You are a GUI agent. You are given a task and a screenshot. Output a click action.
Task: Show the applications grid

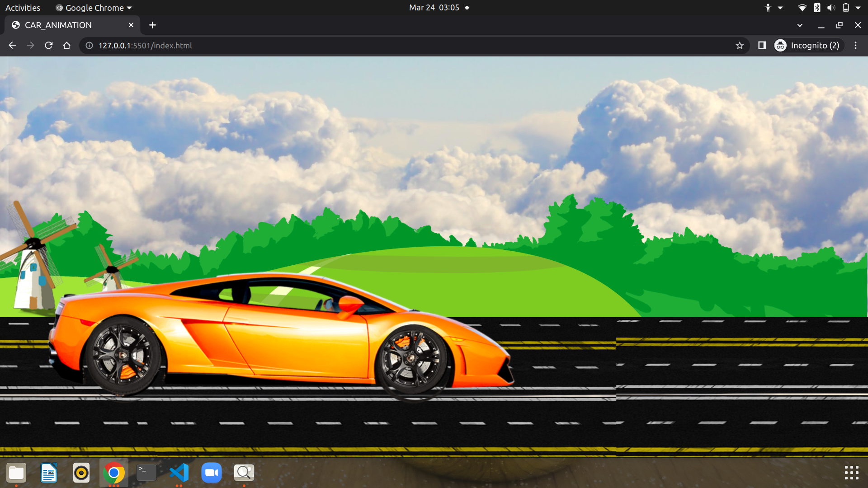(x=852, y=473)
